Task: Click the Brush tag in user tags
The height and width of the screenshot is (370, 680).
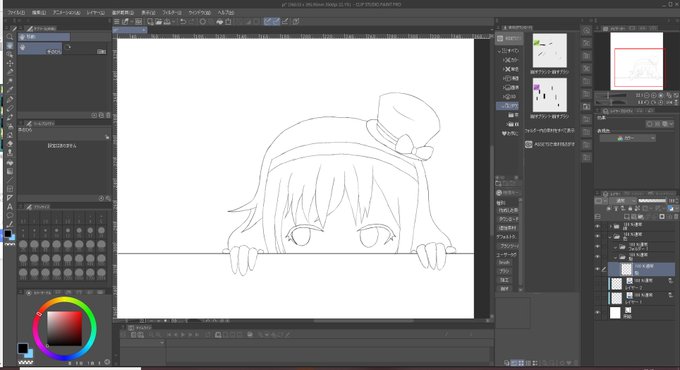Action: (x=504, y=263)
